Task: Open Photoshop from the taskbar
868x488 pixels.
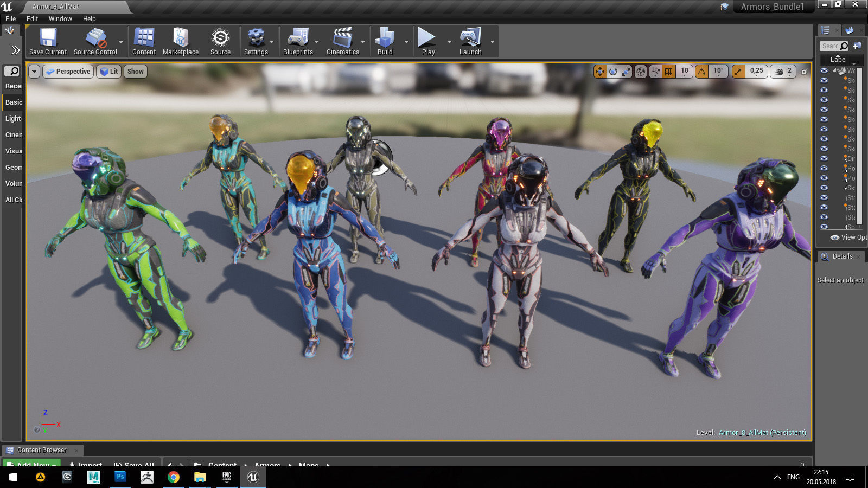Action: tap(120, 477)
